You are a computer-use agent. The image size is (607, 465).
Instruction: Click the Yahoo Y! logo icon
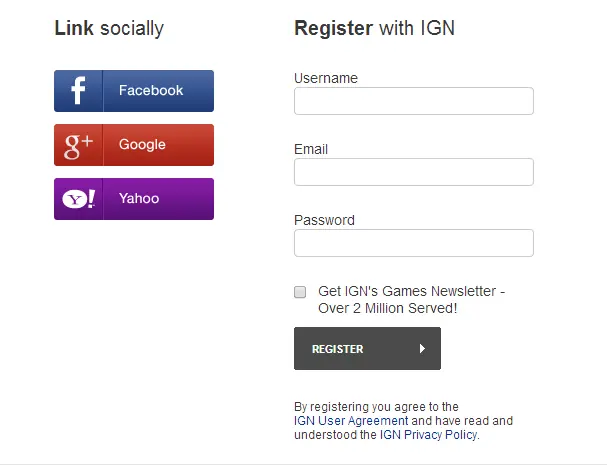pos(79,199)
